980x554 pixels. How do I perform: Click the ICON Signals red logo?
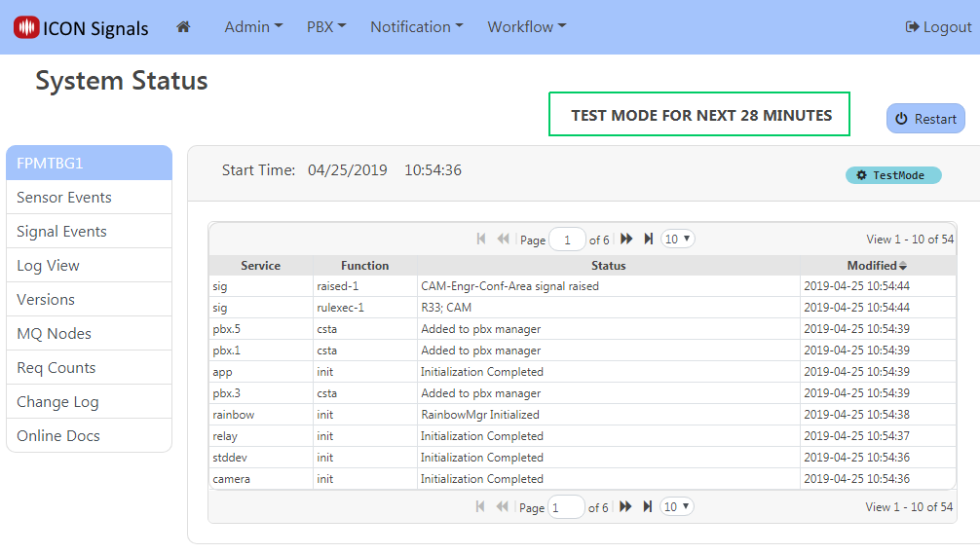tap(26, 27)
